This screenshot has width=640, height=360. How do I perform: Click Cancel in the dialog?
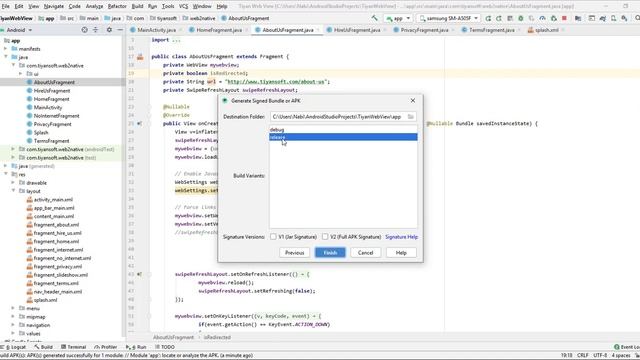pos(365,253)
